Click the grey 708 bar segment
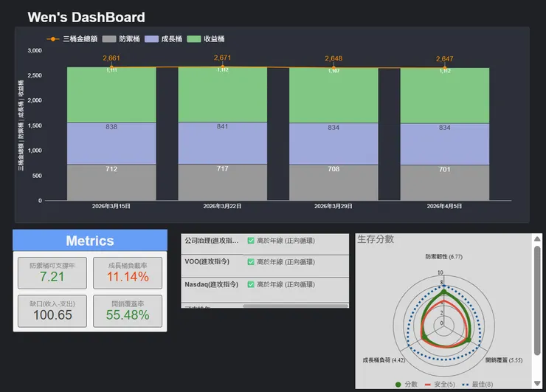546x392 pixels. coord(334,182)
